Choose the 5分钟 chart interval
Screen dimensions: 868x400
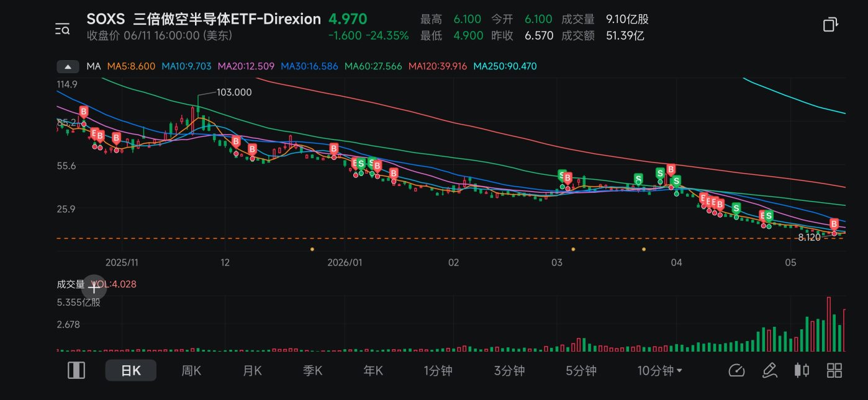point(581,371)
